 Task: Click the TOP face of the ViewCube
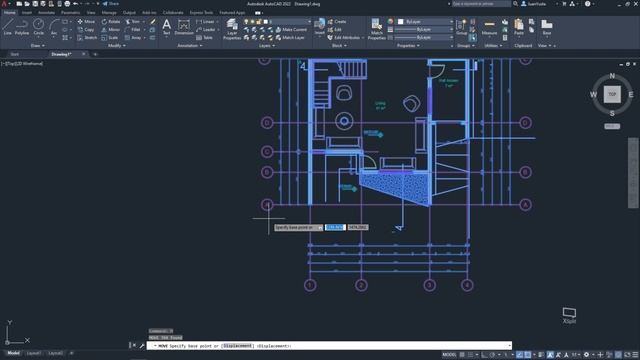click(x=612, y=94)
